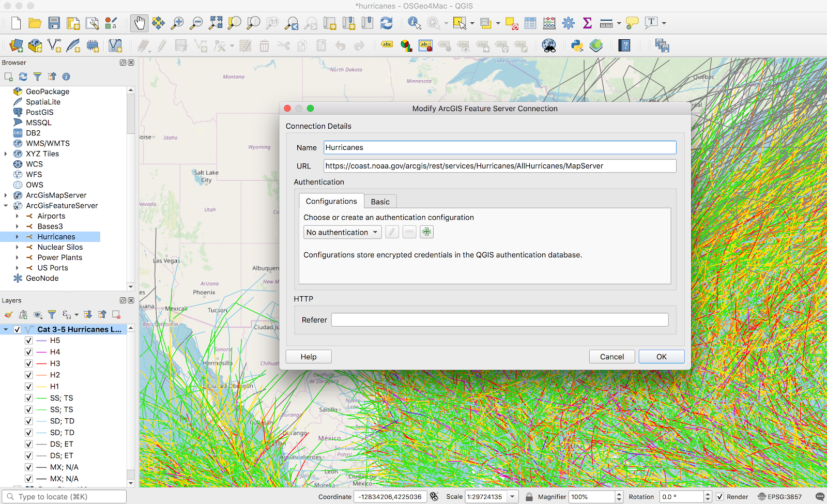The height and width of the screenshot is (504, 827).
Task: Open the No authentication dropdown
Action: [x=342, y=233]
